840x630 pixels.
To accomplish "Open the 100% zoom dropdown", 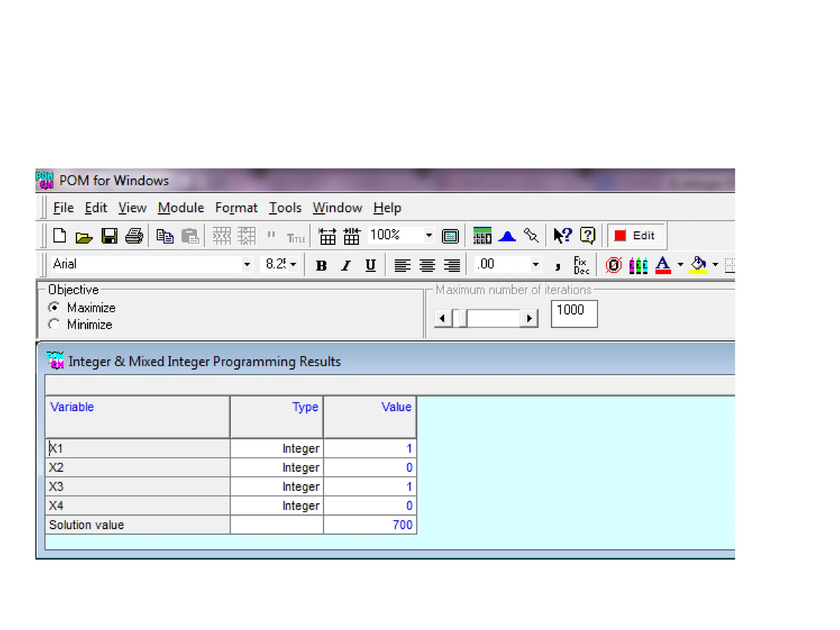I will tap(429, 235).
